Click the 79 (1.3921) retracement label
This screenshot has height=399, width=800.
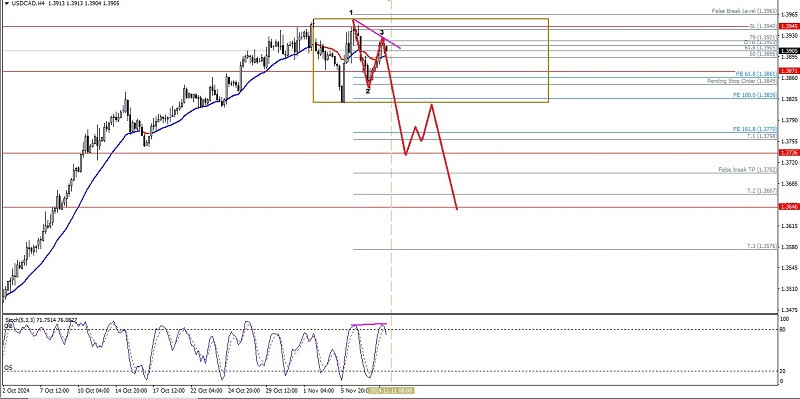pyautogui.click(x=764, y=37)
